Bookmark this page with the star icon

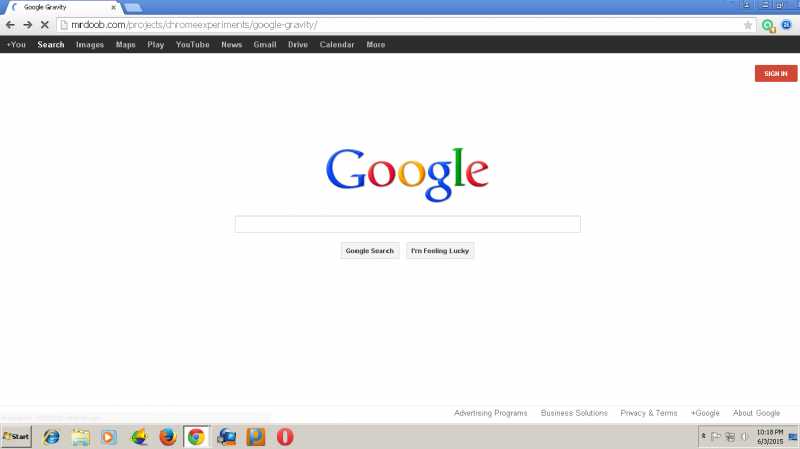[x=747, y=25]
